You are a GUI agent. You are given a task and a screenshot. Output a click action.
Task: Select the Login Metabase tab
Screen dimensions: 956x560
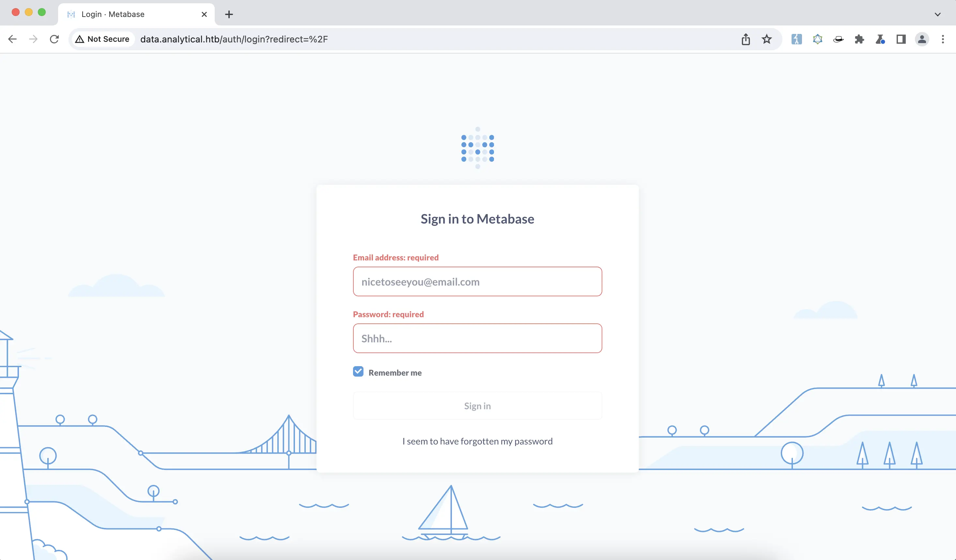click(129, 14)
